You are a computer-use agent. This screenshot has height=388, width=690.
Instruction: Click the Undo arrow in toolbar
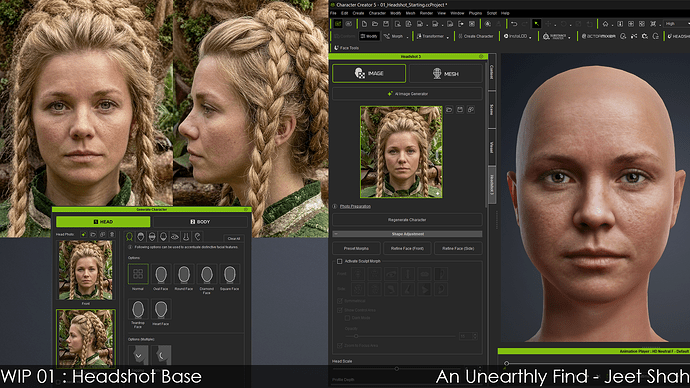[x=514, y=24]
